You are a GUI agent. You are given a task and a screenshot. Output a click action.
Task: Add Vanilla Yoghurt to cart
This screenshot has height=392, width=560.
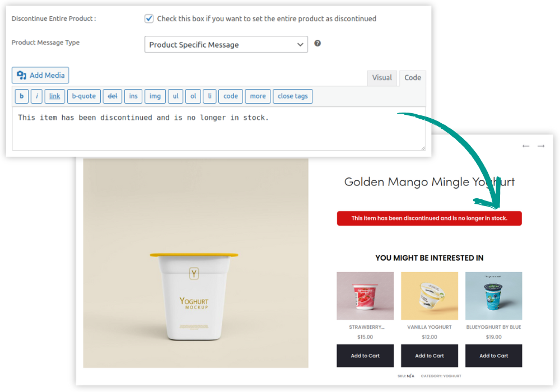[x=430, y=356]
